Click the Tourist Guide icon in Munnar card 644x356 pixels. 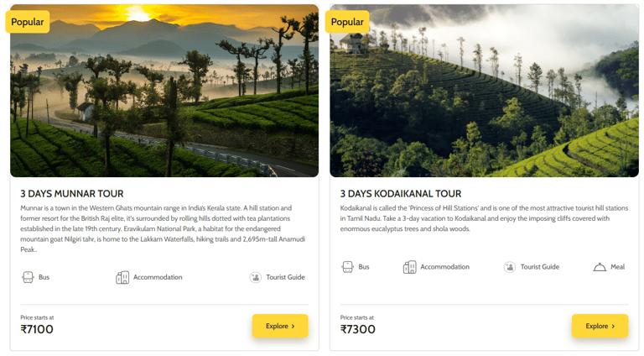point(256,277)
